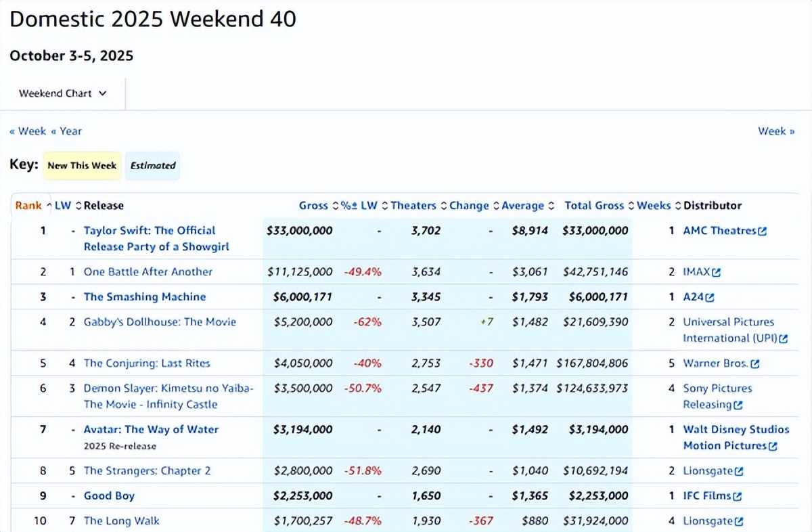Go to previous Week link
This screenshot has height=532, width=812.
click(28, 131)
